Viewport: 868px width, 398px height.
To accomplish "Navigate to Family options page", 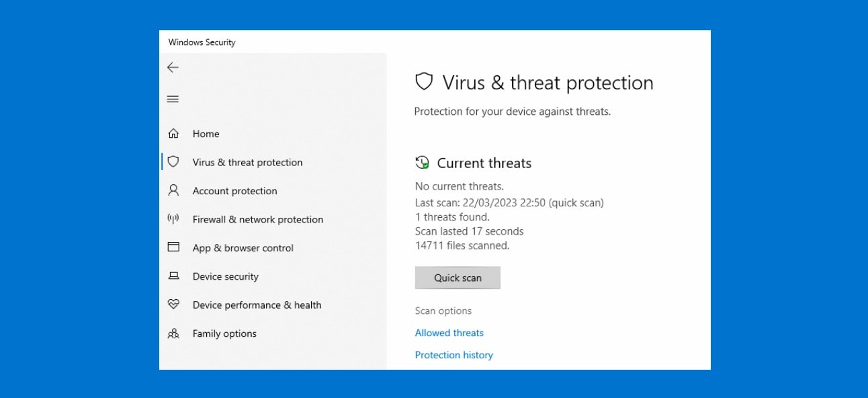I will coord(224,333).
